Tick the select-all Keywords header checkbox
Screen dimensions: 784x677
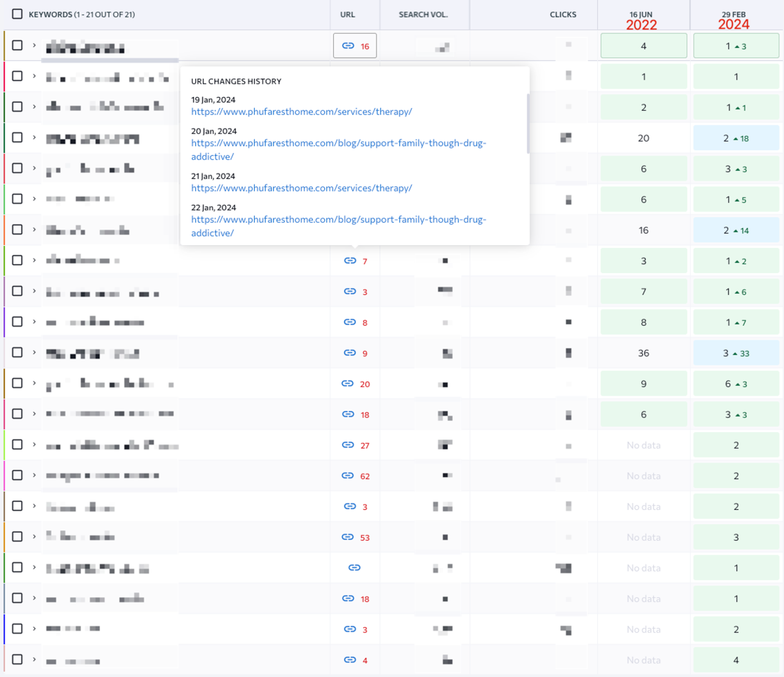[17, 14]
